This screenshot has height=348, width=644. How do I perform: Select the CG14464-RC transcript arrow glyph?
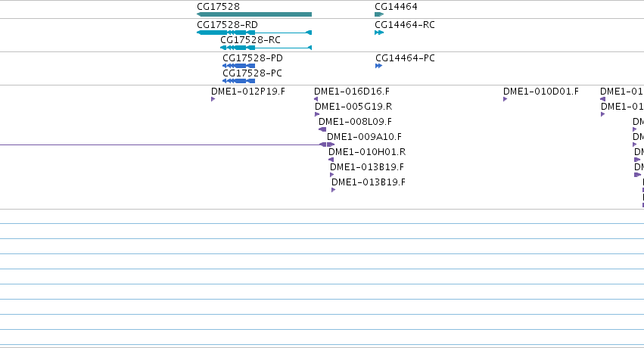379,33
